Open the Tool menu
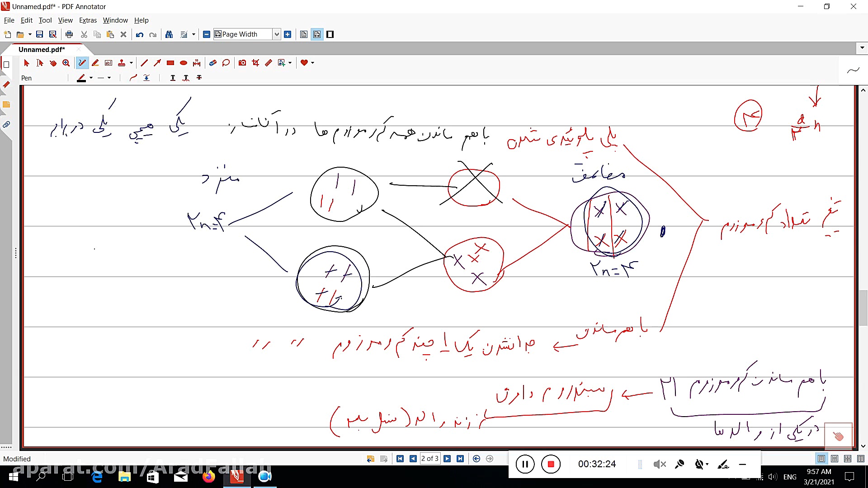The image size is (868, 488). point(45,20)
